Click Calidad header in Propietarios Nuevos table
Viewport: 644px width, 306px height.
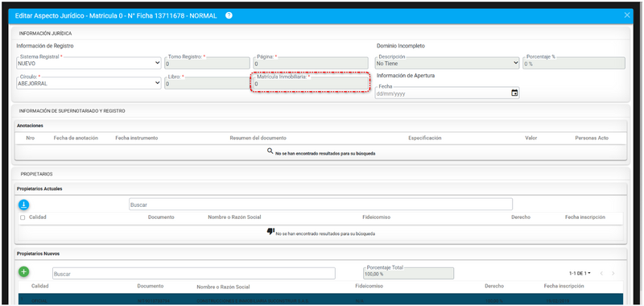coord(39,286)
